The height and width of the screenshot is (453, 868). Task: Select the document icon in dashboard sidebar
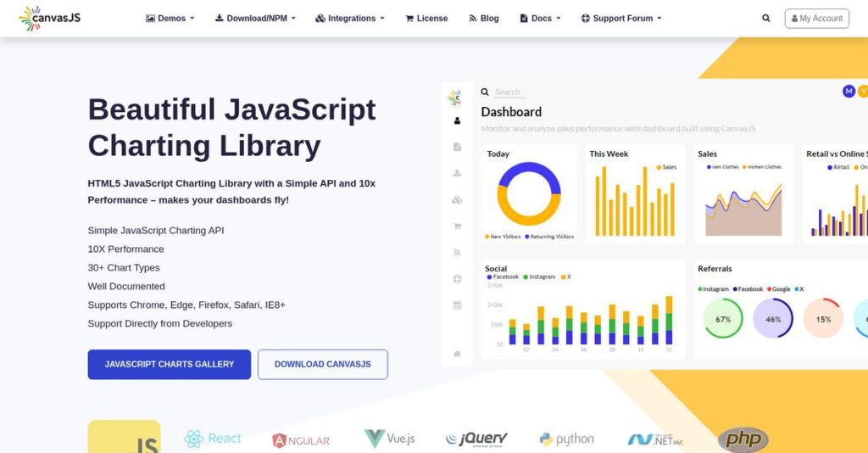click(457, 147)
